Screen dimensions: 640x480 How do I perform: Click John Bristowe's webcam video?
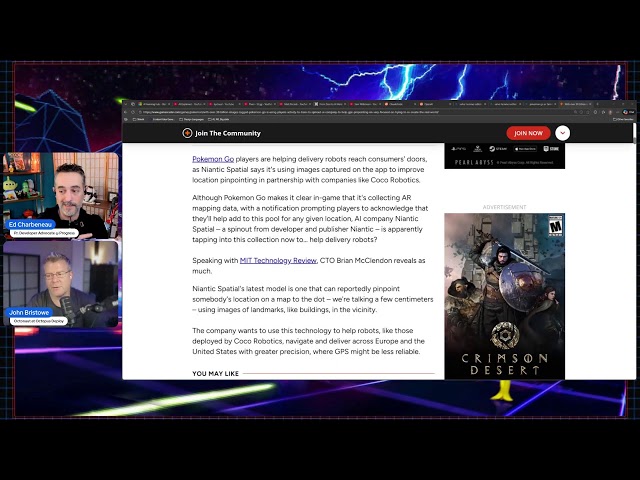tap(61, 284)
